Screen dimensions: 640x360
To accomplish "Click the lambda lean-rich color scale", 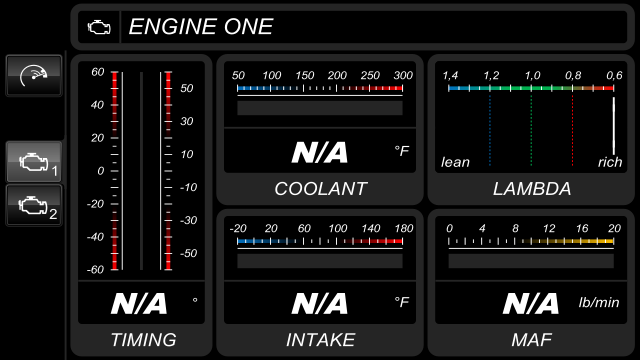I will [531, 88].
